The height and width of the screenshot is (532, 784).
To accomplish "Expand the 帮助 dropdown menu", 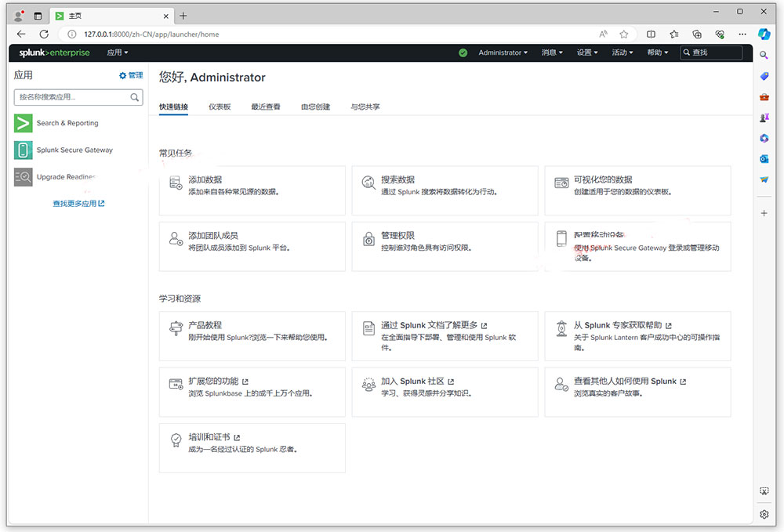I will 658,52.
